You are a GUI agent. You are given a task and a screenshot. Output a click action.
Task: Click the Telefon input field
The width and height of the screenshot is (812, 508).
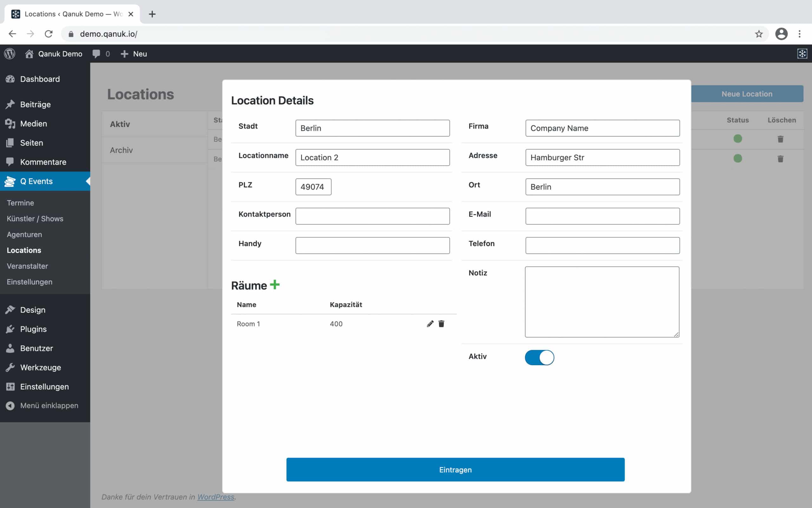[x=603, y=245]
